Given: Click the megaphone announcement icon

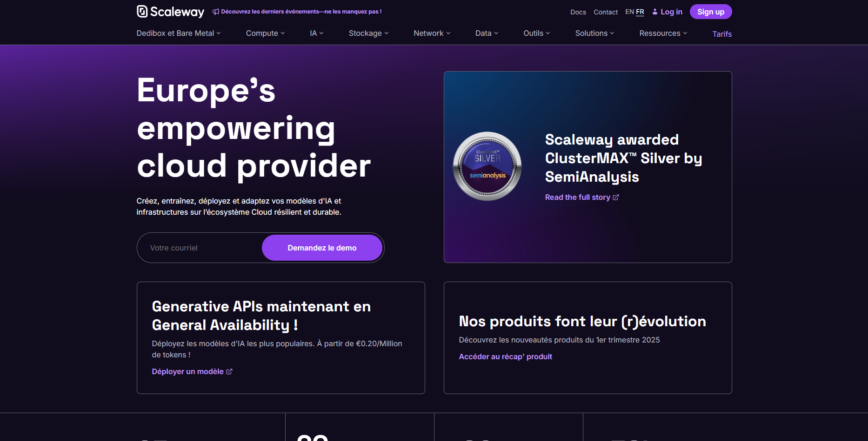Looking at the screenshot, I should coord(216,12).
